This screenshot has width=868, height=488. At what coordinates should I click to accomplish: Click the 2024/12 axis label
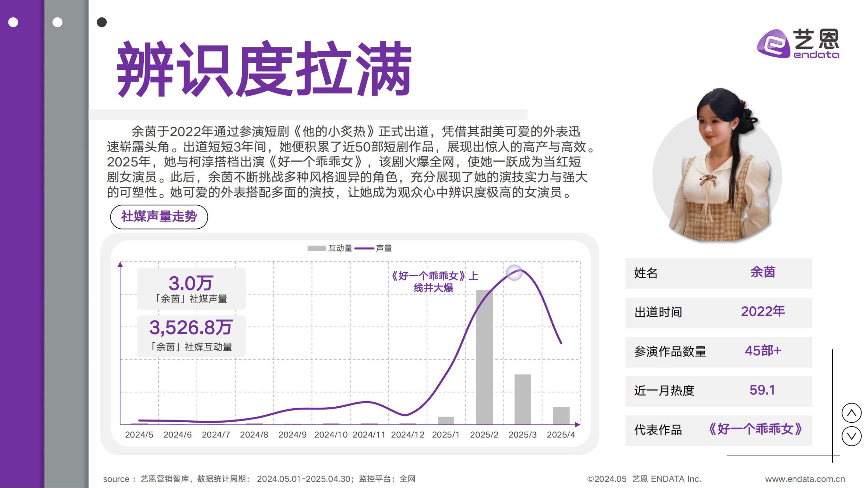[x=408, y=435]
